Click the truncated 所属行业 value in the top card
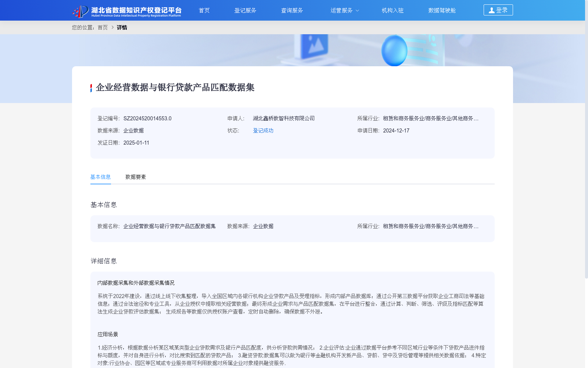Viewport: 588px width, 368px height. tap(431, 118)
